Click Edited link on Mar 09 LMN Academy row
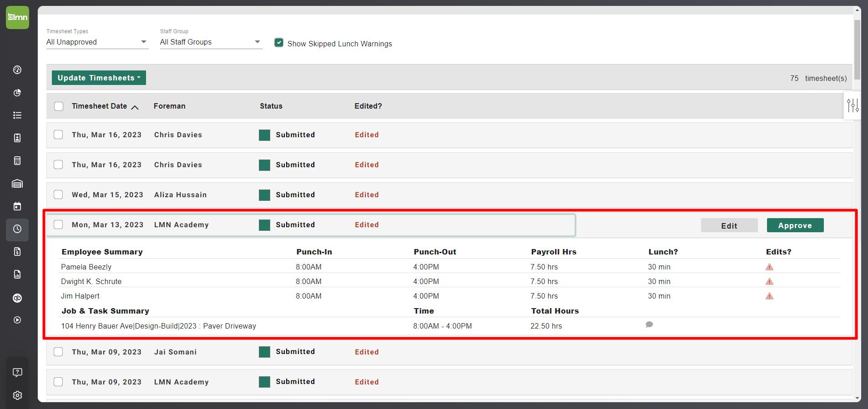This screenshot has width=868, height=409. [x=367, y=382]
